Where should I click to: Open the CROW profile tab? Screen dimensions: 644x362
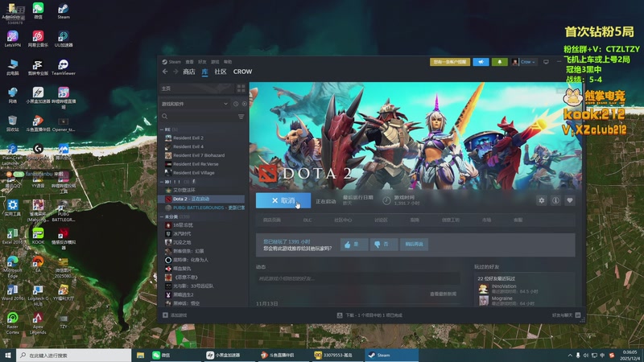tap(242, 72)
